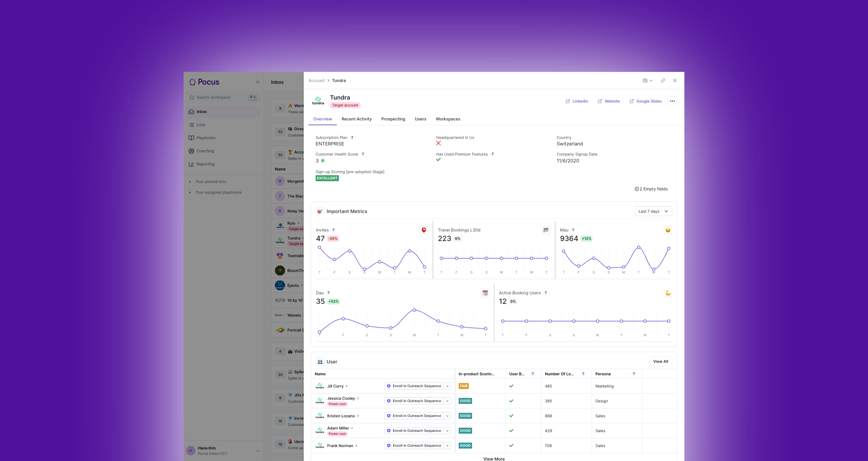Image resolution: width=868 pixels, height=461 pixels.
Task: Switch to the Recent Activity tab
Action: click(356, 119)
